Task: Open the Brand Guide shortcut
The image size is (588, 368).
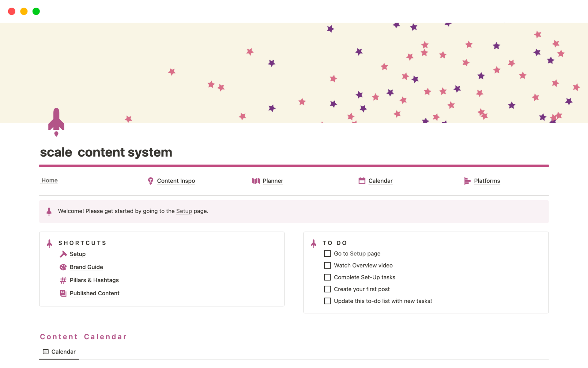Action: click(x=86, y=267)
